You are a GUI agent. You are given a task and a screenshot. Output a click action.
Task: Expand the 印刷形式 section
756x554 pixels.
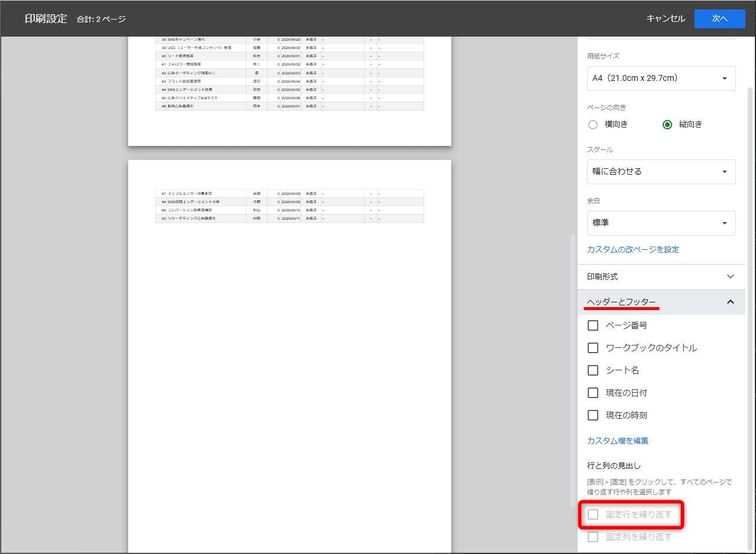661,276
